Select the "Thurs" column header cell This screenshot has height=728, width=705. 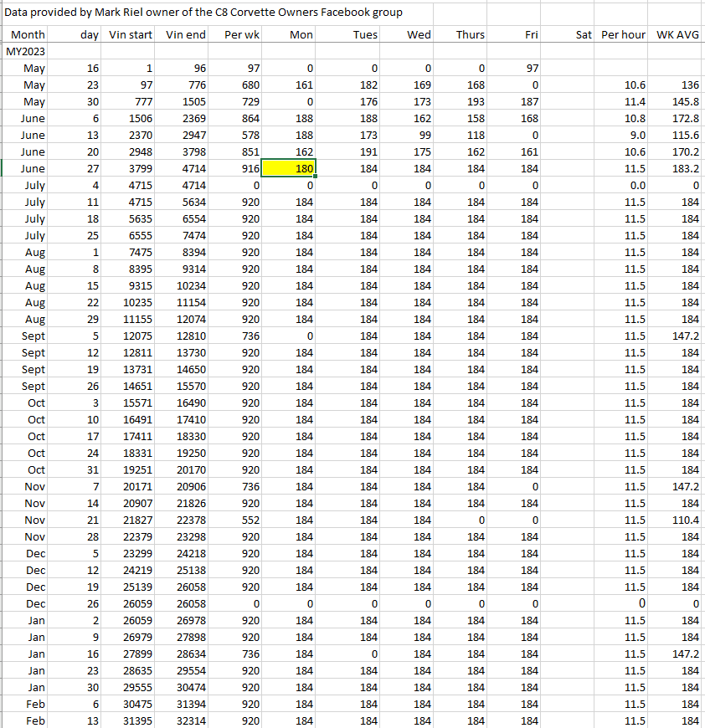[x=470, y=35]
